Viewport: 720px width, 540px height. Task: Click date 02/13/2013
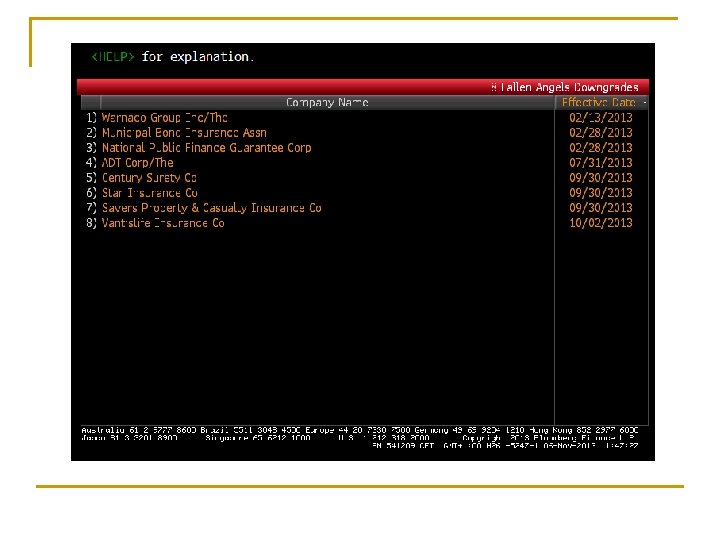pos(601,118)
